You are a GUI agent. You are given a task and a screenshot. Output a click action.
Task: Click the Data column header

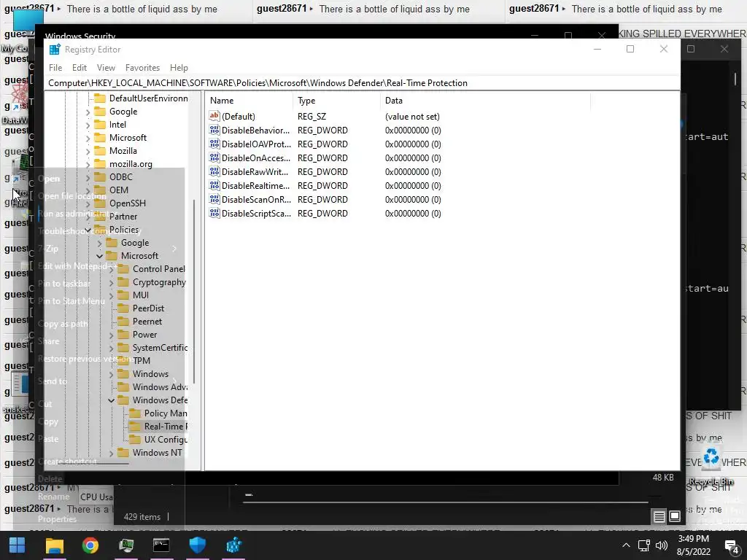[x=485, y=101]
